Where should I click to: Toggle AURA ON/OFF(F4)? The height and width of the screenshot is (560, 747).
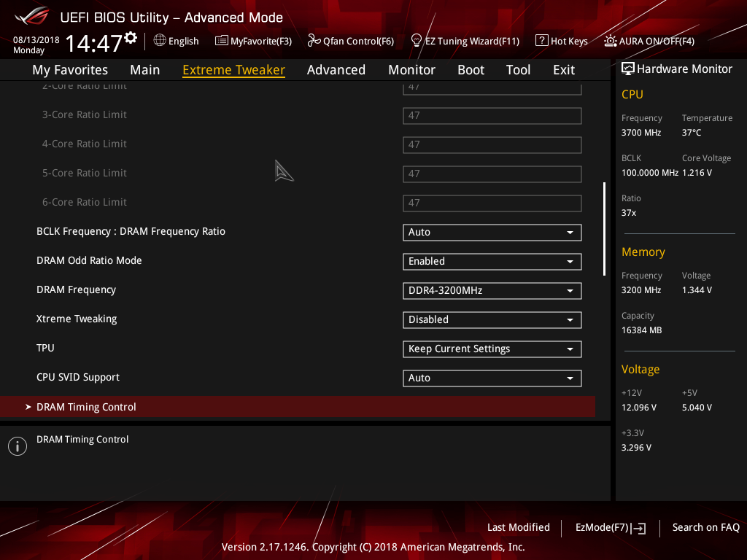point(649,41)
